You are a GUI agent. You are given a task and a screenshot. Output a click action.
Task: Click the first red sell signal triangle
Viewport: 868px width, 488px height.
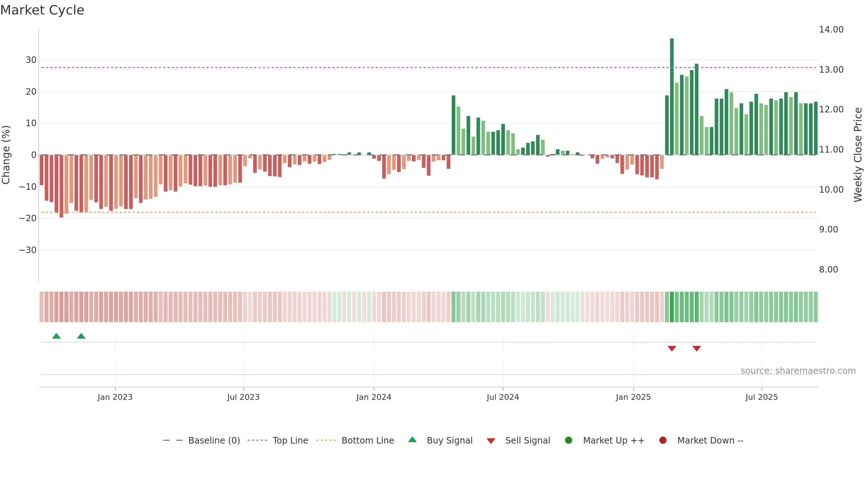(672, 348)
